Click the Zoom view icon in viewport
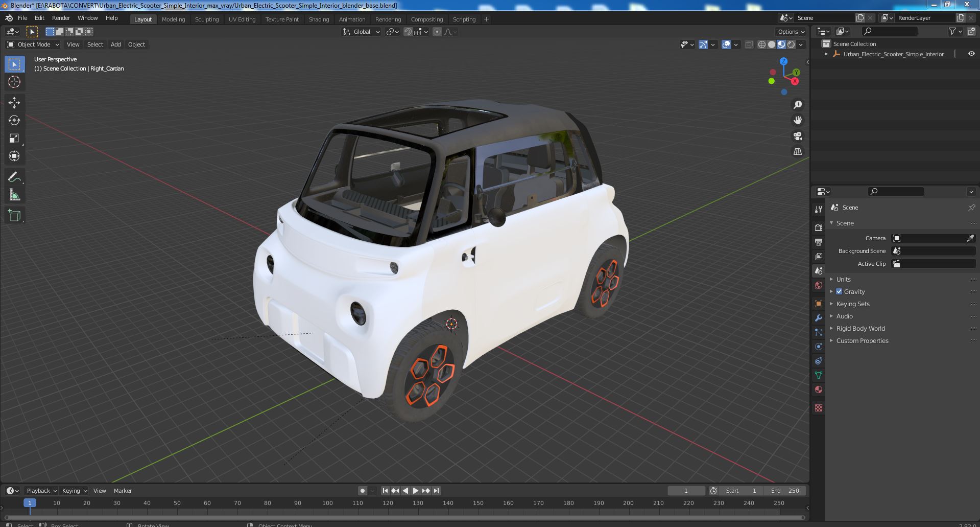 pos(797,105)
